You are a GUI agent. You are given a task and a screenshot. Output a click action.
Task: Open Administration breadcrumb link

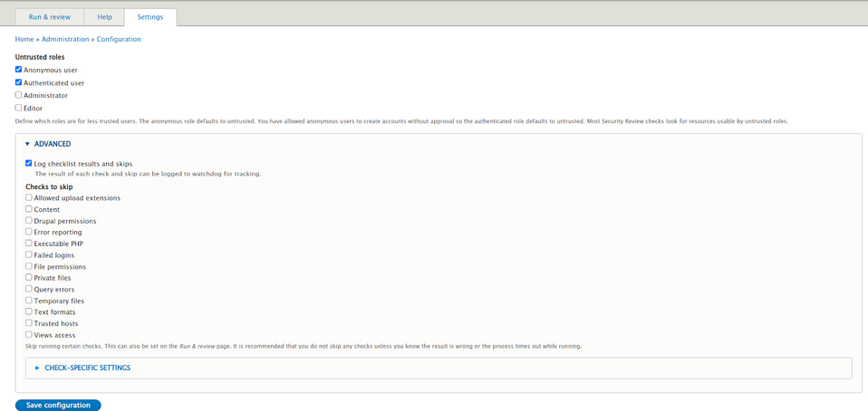click(x=65, y=39)
